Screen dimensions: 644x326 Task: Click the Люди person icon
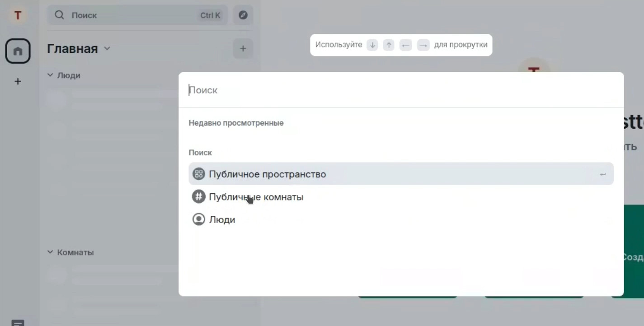click(199, 219)
